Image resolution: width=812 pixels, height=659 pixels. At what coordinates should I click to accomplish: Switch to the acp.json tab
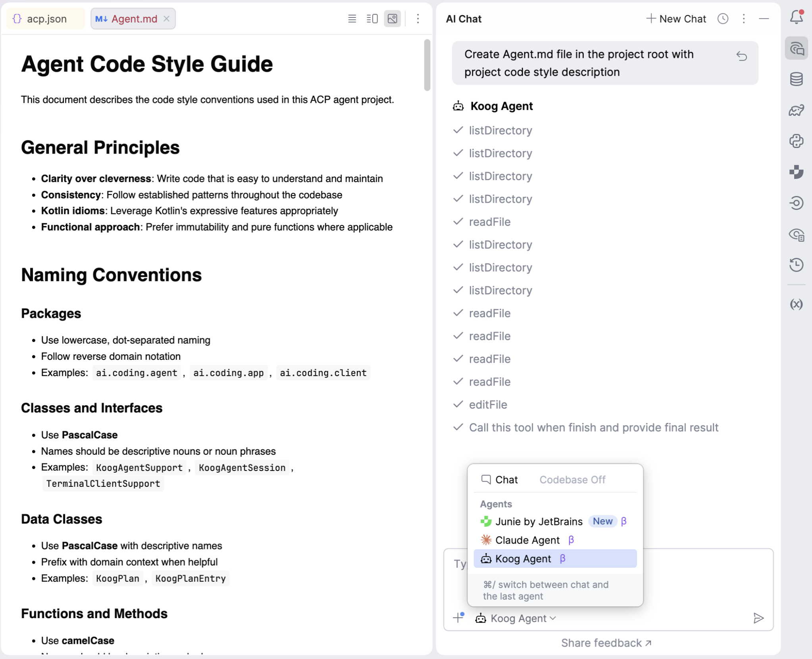click(46, 19)
